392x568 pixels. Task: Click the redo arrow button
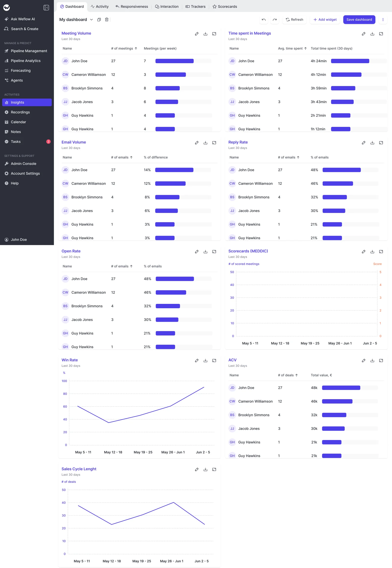[275, 20]
